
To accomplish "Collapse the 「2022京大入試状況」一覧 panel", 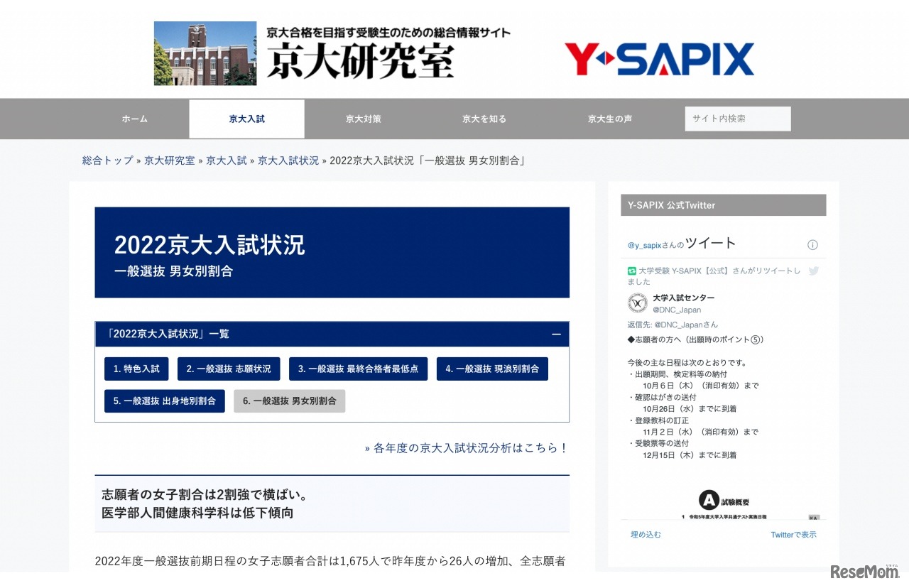I will tap(556, 334).
